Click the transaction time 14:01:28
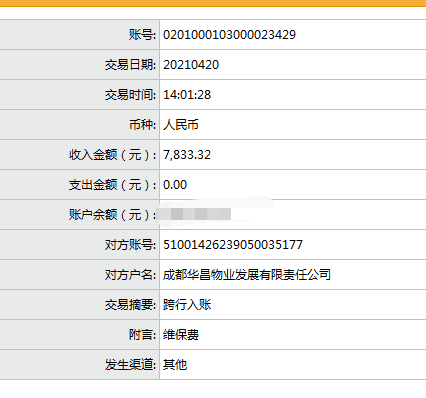This screenshot has height=398, width=426. click(x=187, y=95)
